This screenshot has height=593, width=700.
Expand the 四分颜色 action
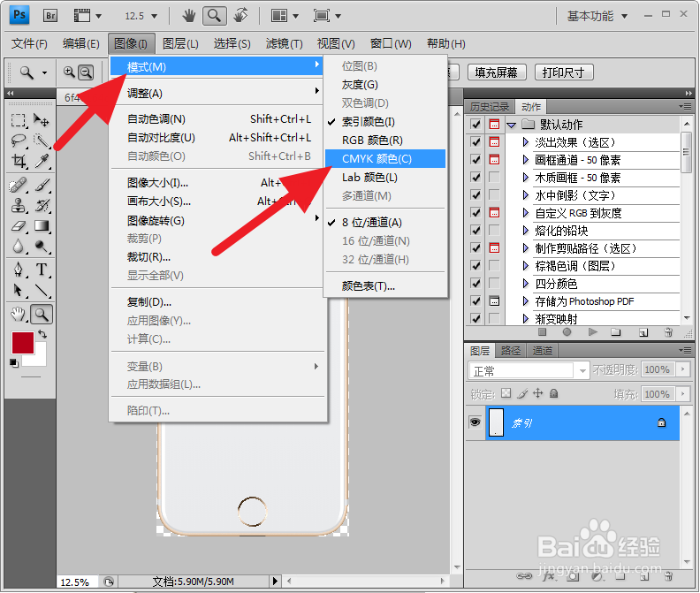[x=526, y=284]
